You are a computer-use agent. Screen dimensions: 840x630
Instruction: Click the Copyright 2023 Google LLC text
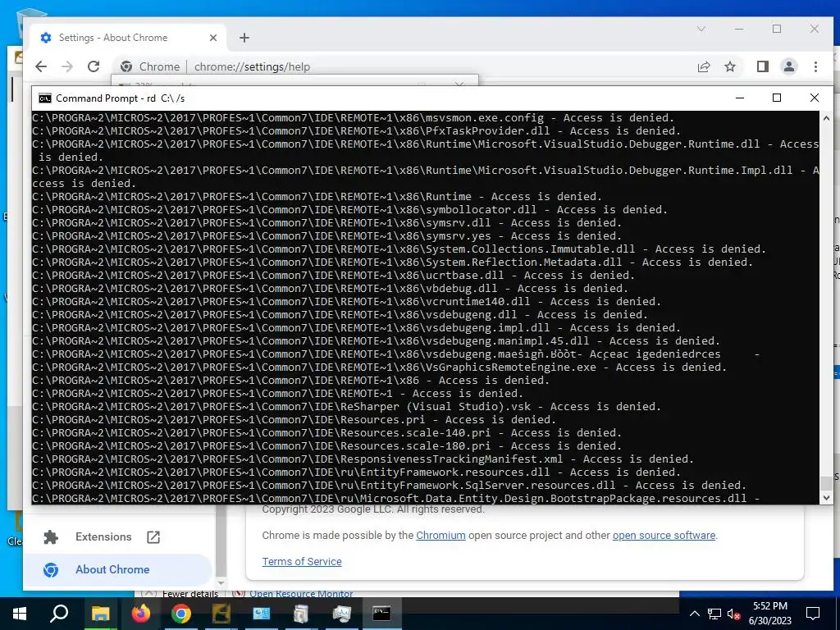(x=373, y=509)
